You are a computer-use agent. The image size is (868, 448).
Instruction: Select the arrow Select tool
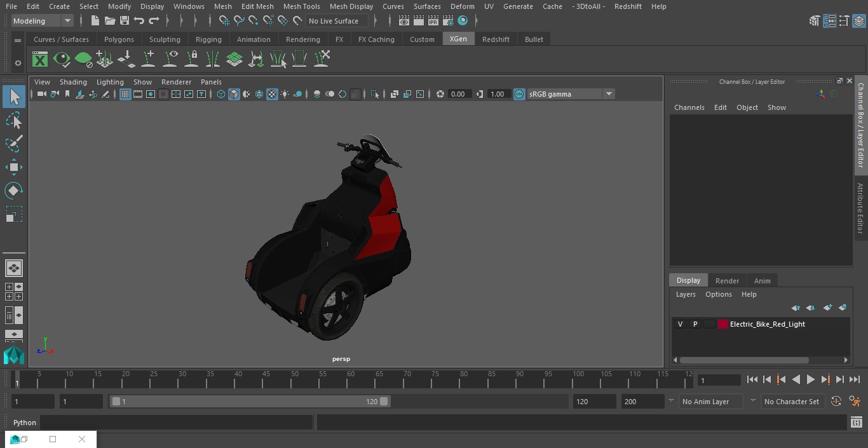click(14, 97)
